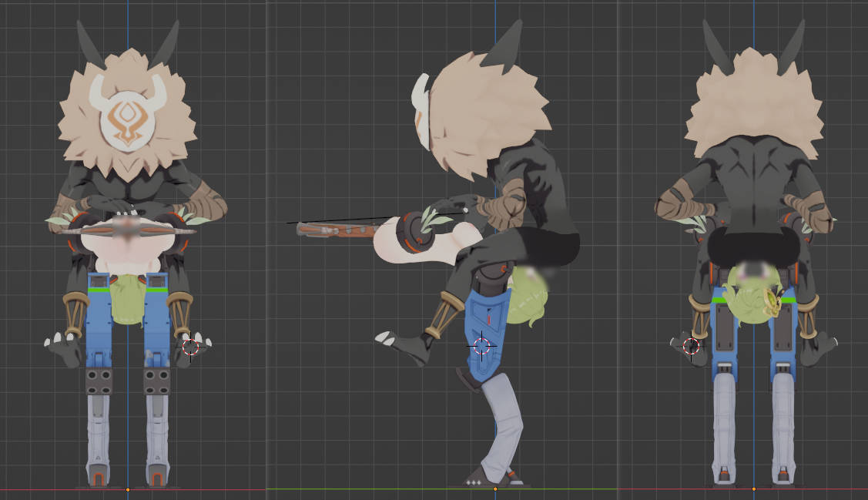Image resolution: width=868 pixels, height=500 pixels.
Task: Select the orange origin dot in back view
Action: (x=754, y=489)
